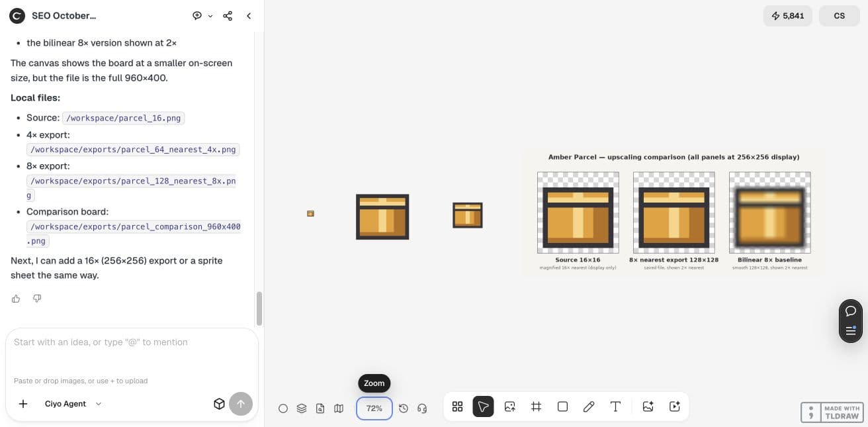Open the AI video generator tool
This screenshot has width=868, height=427.
[x=675, y=406]
